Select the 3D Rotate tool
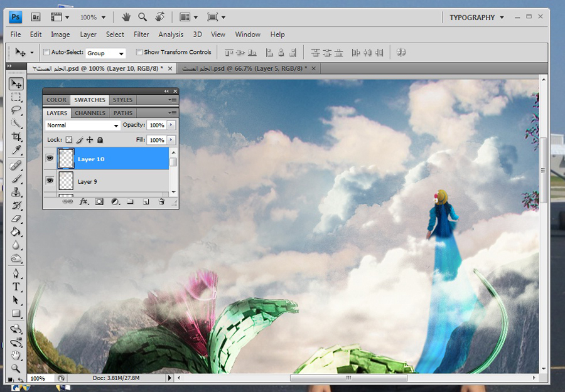This screenshot has height=392, width=565. [16, 329]
